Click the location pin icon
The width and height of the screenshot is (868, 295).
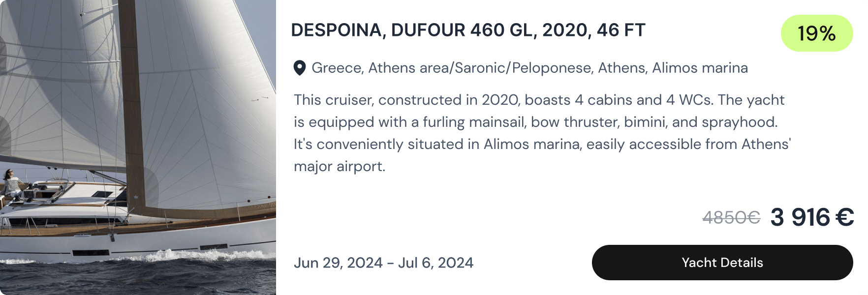[301, 67]
